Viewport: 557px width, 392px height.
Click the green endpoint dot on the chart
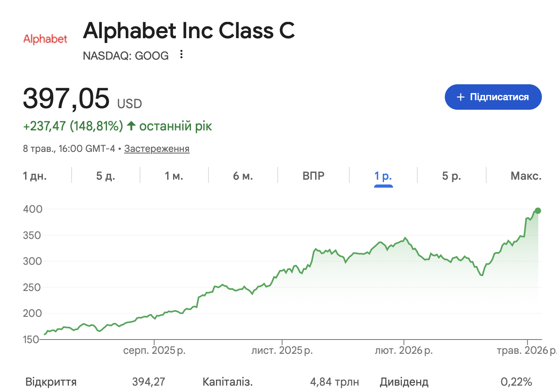538,211
